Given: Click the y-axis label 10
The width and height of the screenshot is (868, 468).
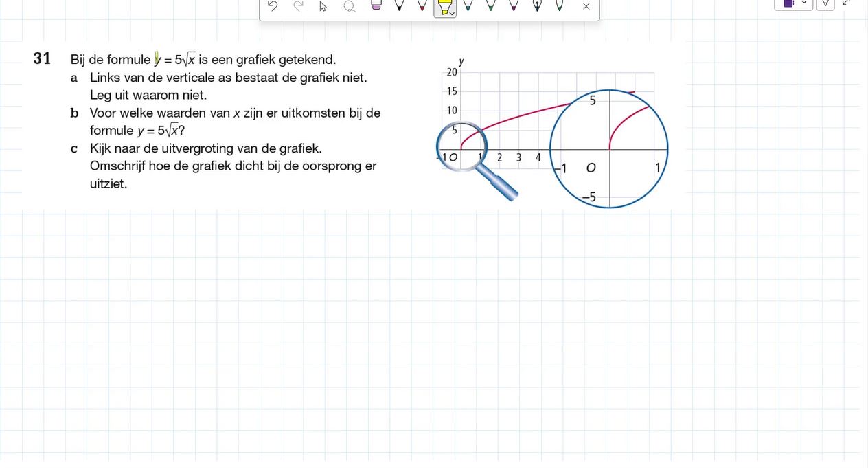Looking at the screenshot, I should point(453,111).
